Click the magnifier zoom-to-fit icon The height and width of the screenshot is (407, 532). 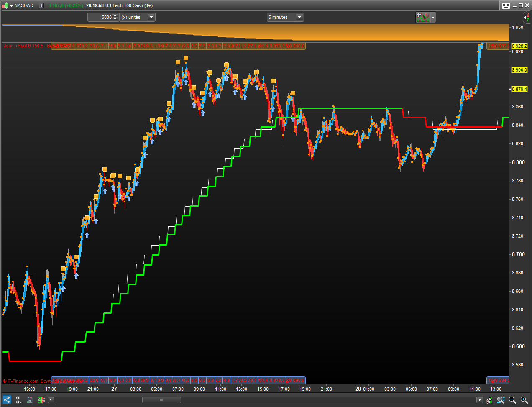[501, 400]
